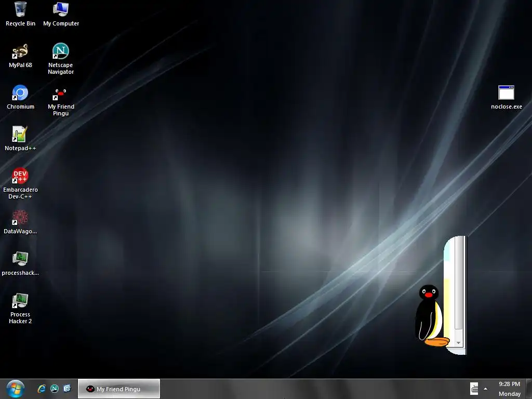532x399 pixels.
Task: Select the My Friend Pingu desktop shortcut
Action: pos(61,101)
